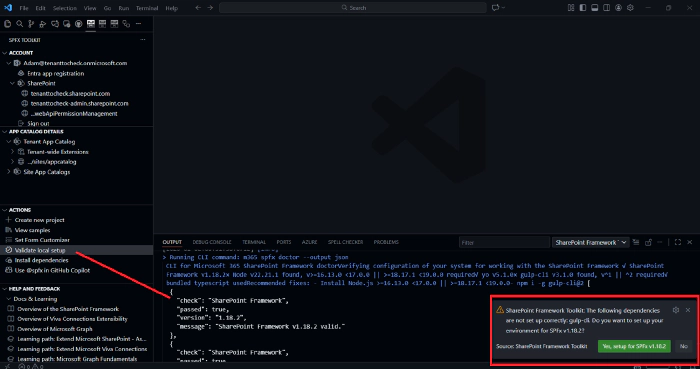Collapse the Adam@tenanttocheck account node

click(x=8, y=63)
